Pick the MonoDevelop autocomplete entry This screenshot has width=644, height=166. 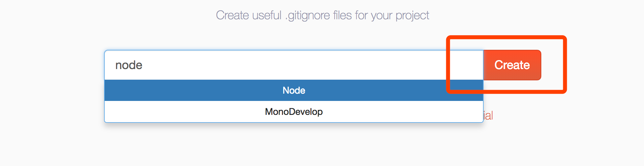coord(294,112)
